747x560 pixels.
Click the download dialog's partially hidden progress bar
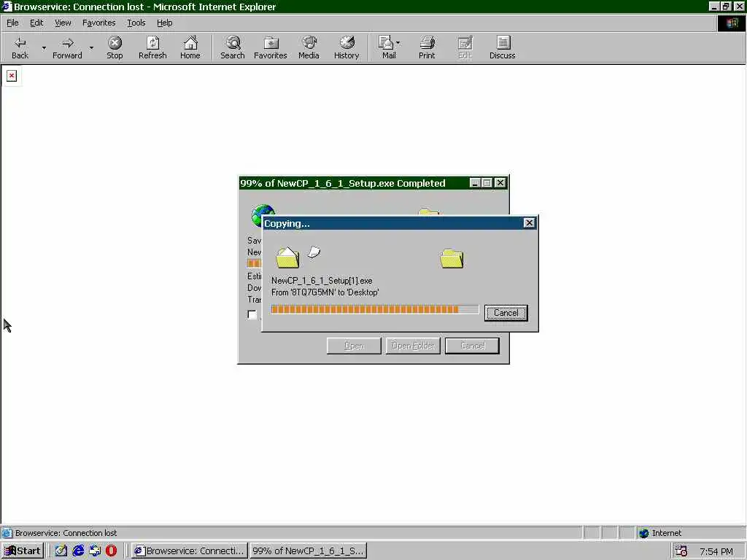[x=255, y=263]
